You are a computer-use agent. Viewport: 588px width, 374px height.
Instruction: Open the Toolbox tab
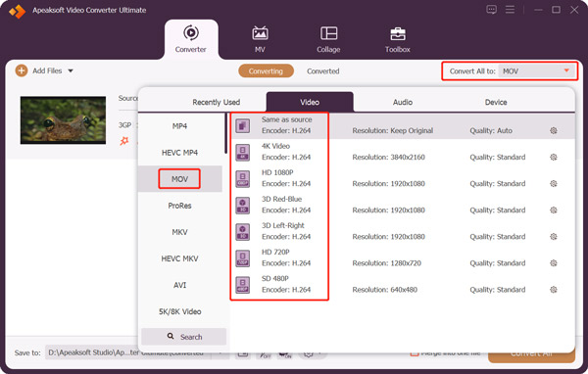click(398, 39)
